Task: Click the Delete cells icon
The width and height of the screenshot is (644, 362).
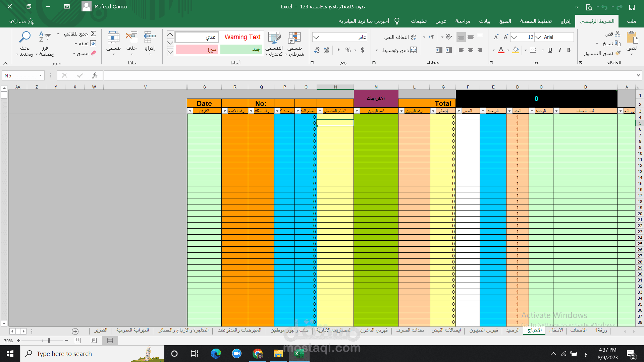Action: pos(131,38)
